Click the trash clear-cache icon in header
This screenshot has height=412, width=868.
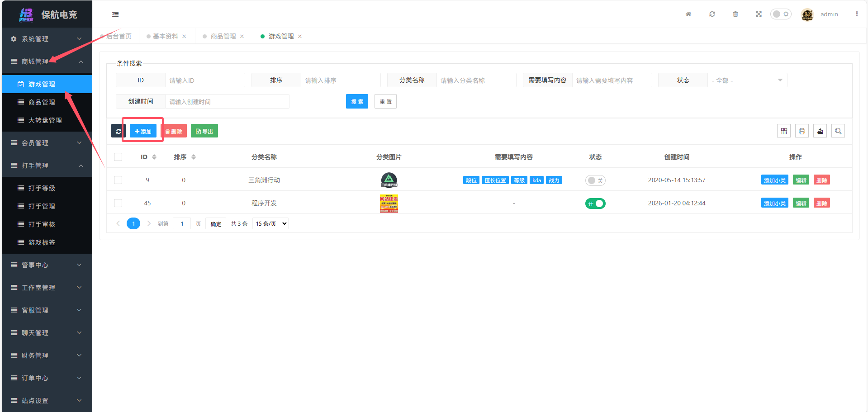pos(735,14)
